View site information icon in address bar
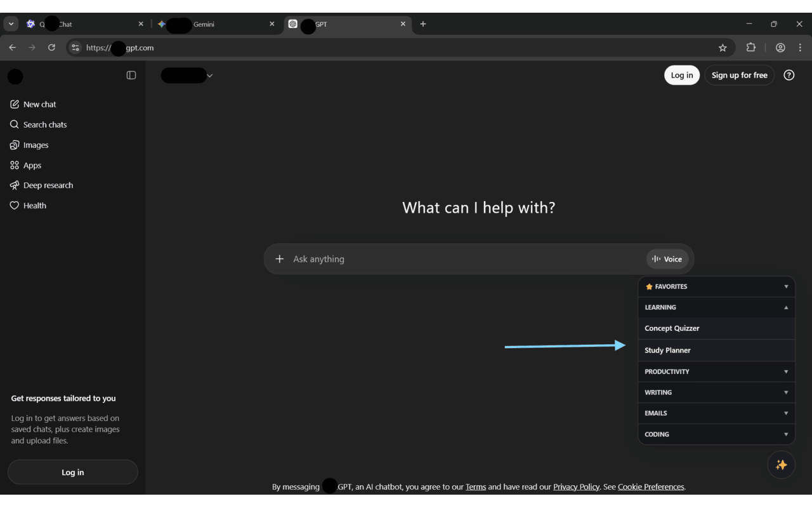Screen dimensions: 812x508 pos(75,48)
